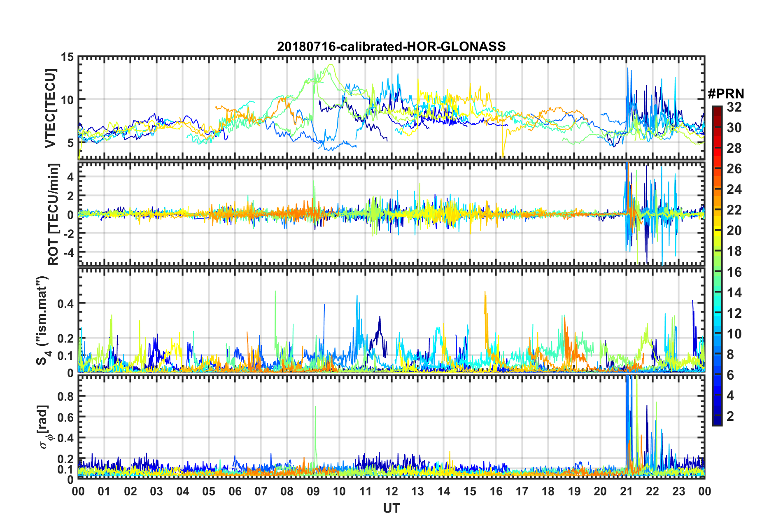Click the sigma-phi [rad] y-axis label
This screenshot has width=783, height=532.
(45, 427)
